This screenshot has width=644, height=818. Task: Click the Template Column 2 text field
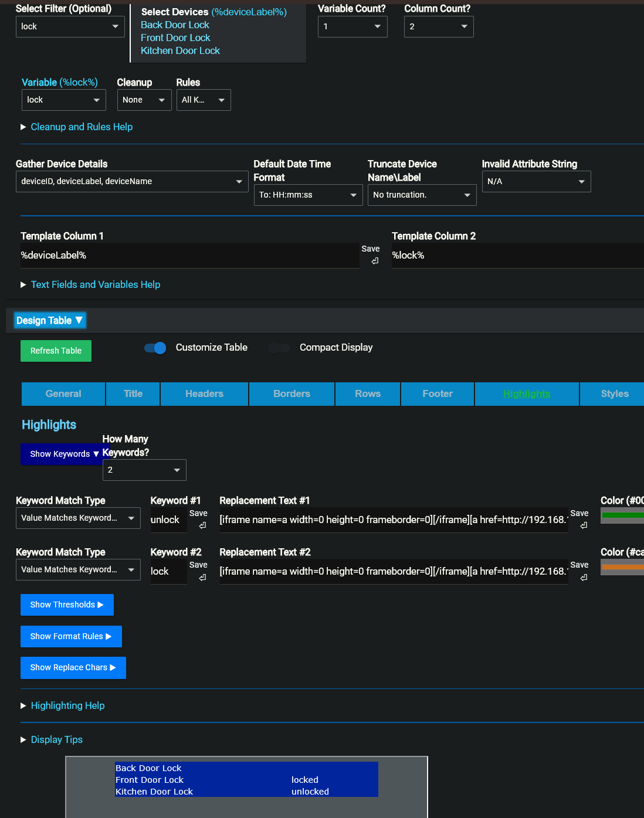516,256
